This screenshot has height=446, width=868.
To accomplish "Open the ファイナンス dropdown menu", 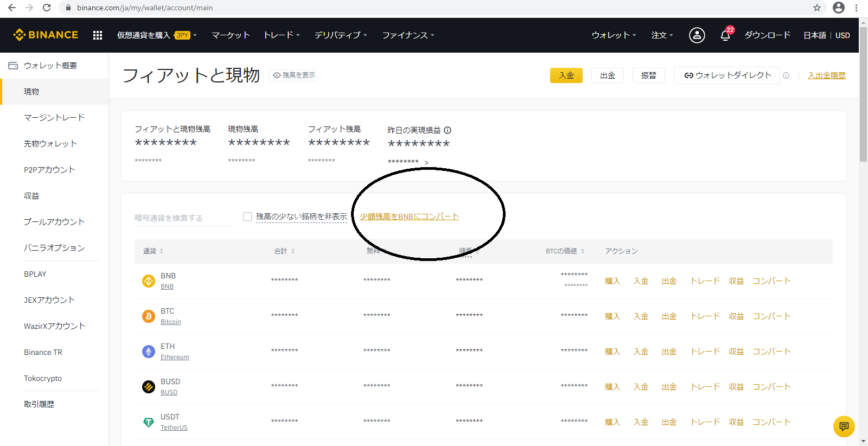I will point(408,35).
